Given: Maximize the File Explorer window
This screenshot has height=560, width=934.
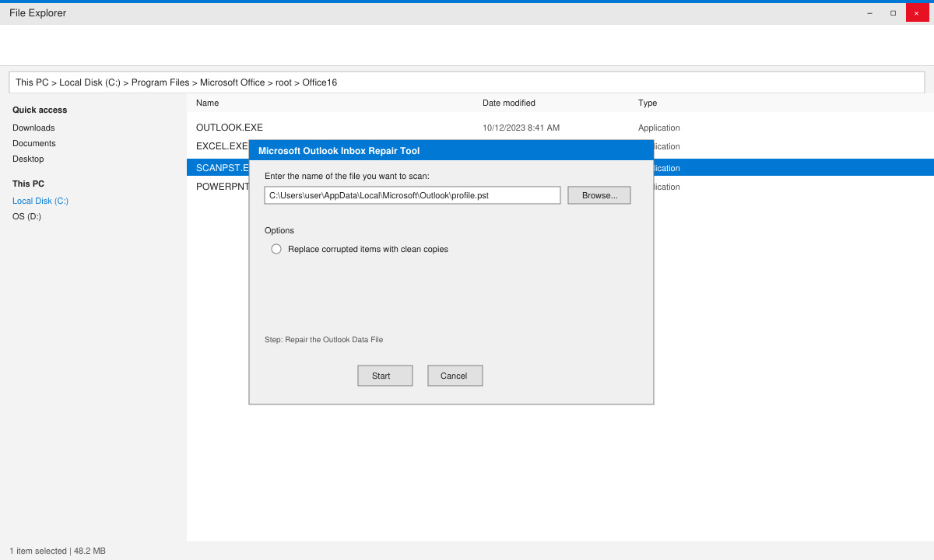Looking at the screenshot, I should coord(893,13).
